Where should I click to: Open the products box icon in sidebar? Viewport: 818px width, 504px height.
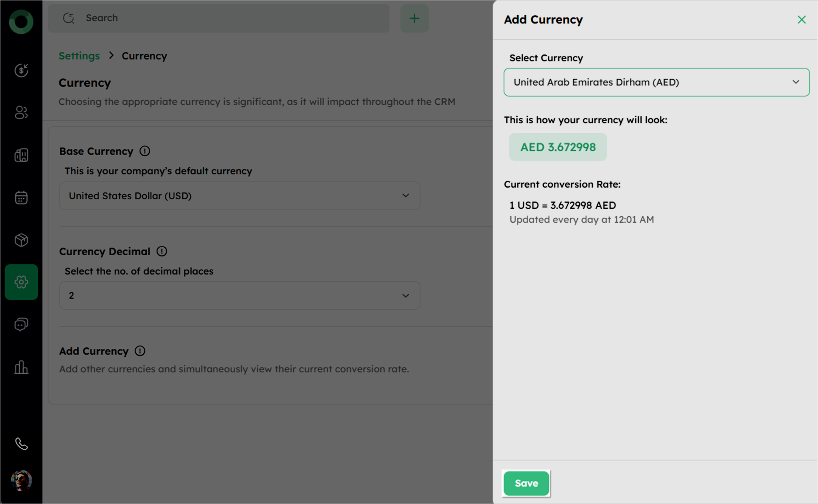[21, 240]
